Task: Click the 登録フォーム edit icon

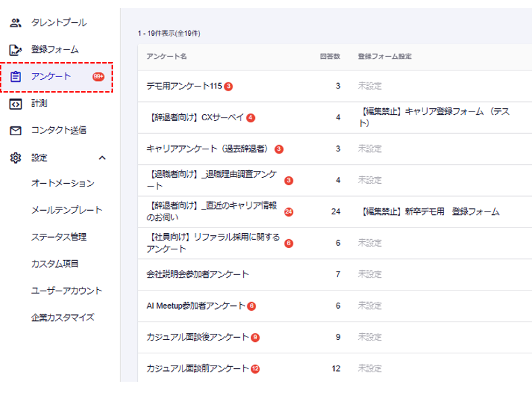Action: pyautogui.click(x=16, y=49)
